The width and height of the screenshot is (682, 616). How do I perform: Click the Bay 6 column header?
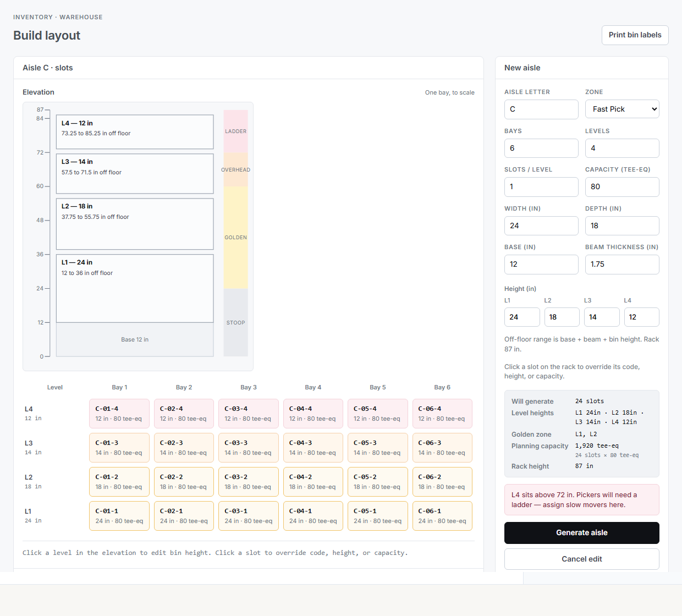pos(442,387)
